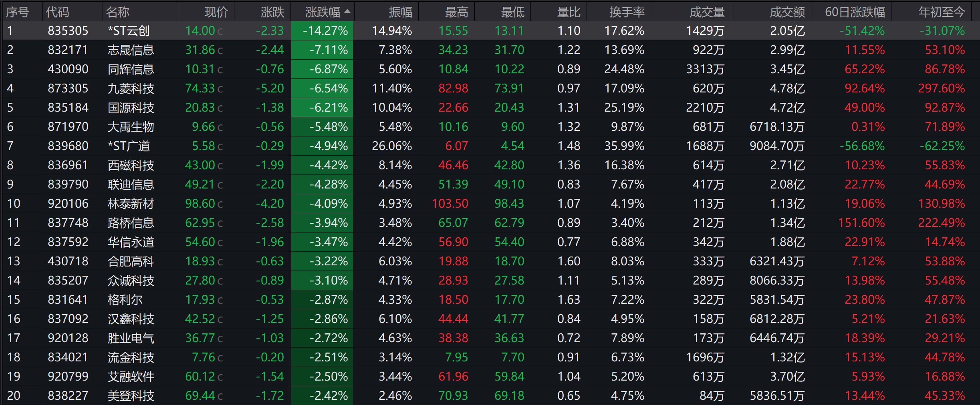
Task: Select stock 汉鑫科技
Action: pyautogui.click(x=131, y=319)
